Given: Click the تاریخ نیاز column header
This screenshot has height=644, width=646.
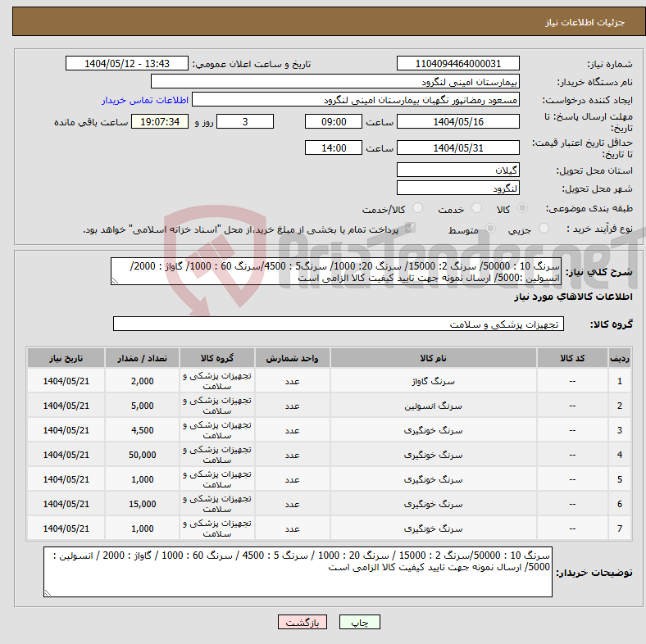Looking at the screenshot, I should (66, 358).
